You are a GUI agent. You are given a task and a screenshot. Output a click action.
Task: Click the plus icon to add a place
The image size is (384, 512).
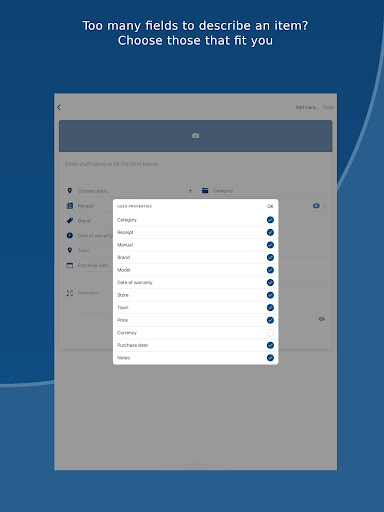click(x=190, y=191)
